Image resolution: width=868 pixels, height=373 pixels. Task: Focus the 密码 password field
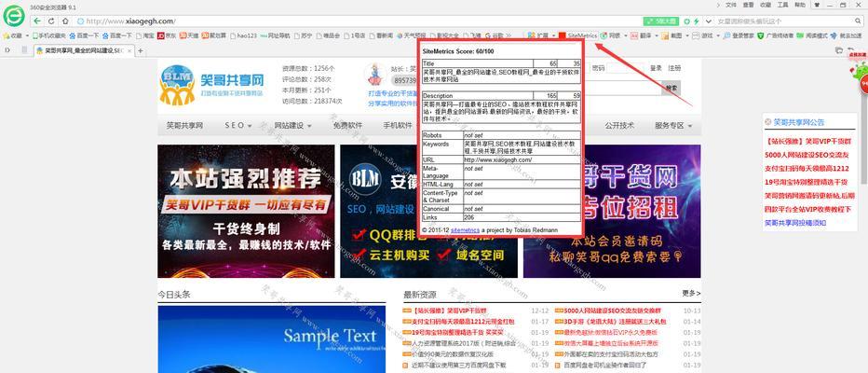click(x=626, y=68)
